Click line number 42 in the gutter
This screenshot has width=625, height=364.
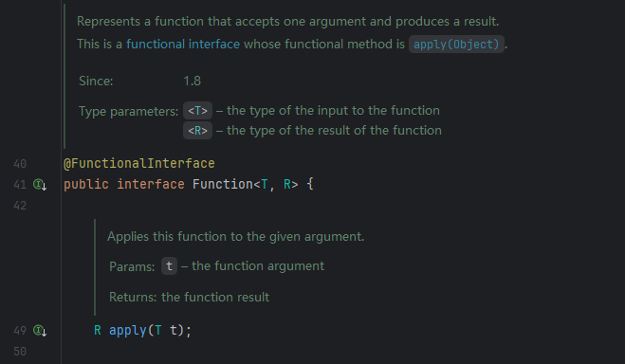click(20, 206)
